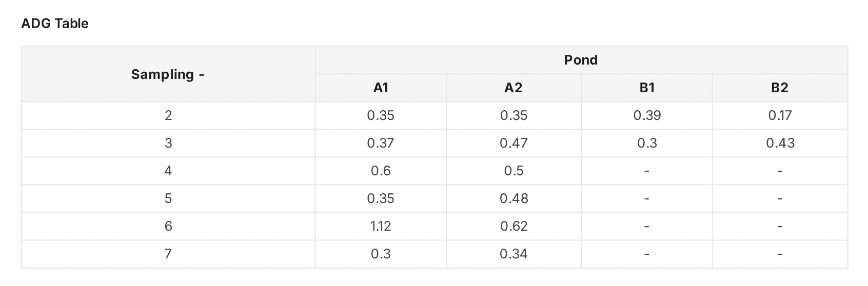This screenshot has width=868, height=286.
Task: Select the Sampling column header
Action: [x=168, y=74]
